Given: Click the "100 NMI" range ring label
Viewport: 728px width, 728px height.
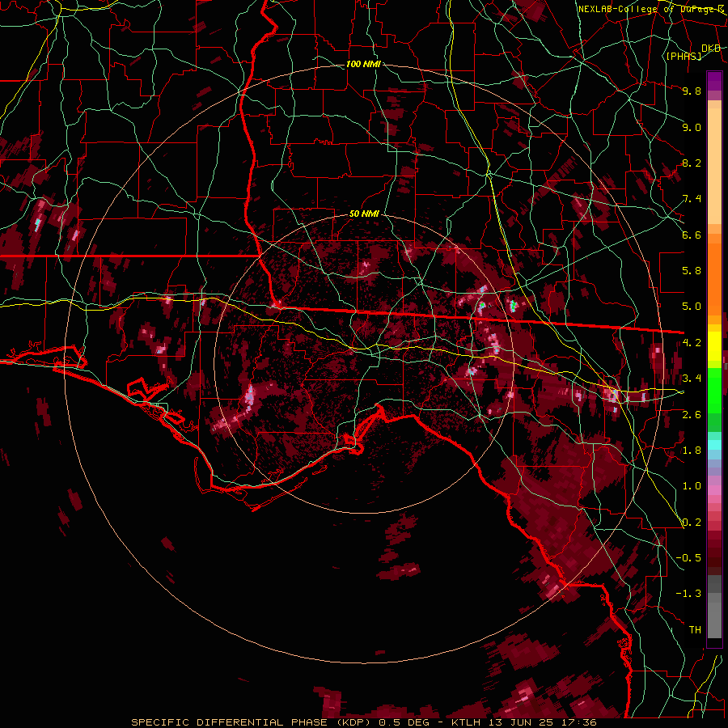Looking at the screenshot, I should click(363, 64).
